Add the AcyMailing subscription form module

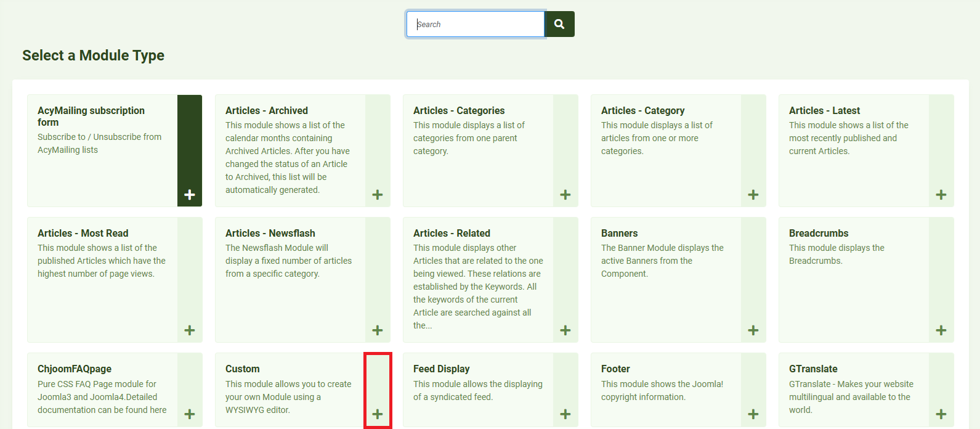click(x=190, y=195)
